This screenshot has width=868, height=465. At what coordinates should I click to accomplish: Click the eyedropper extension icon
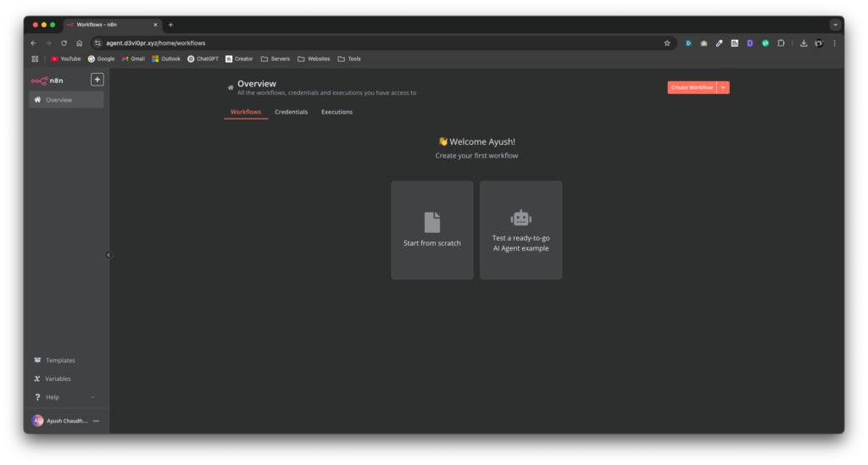[x=719, y=43]
